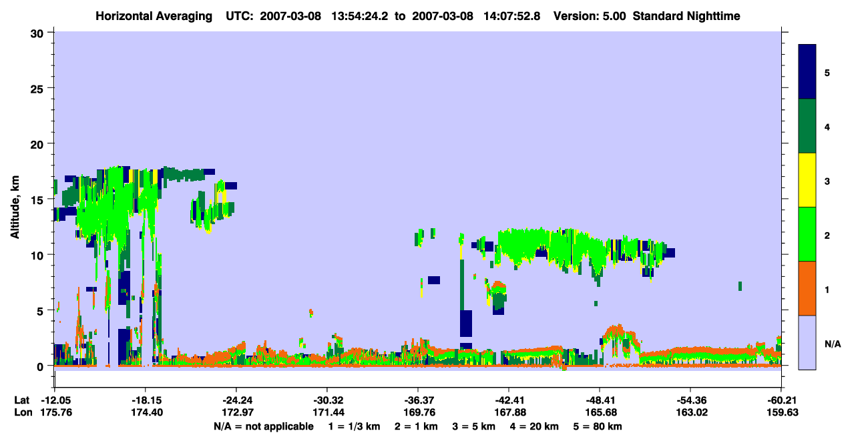Viewport: 868px width, 445px height.
Task: Click the 'Standard Nighttime' text
Action: coord(686,16)
